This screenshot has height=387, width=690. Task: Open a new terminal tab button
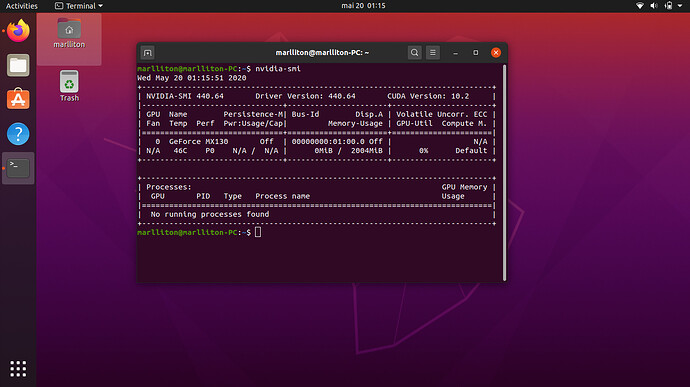click(147, 53)
